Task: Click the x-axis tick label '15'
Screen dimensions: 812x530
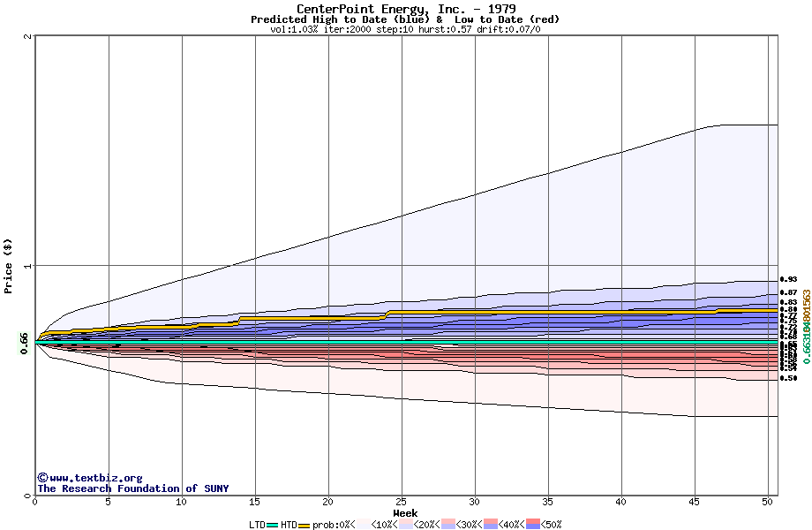Action: 254,502
